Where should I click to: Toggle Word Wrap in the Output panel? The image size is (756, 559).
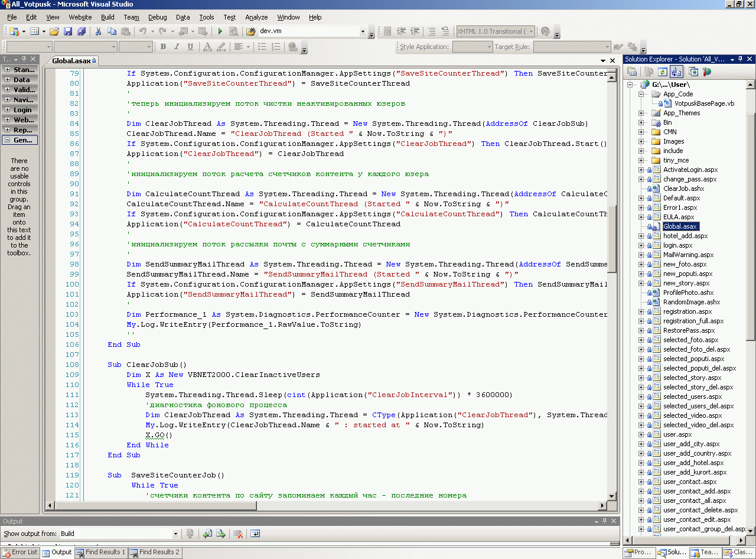coord(255,534)
